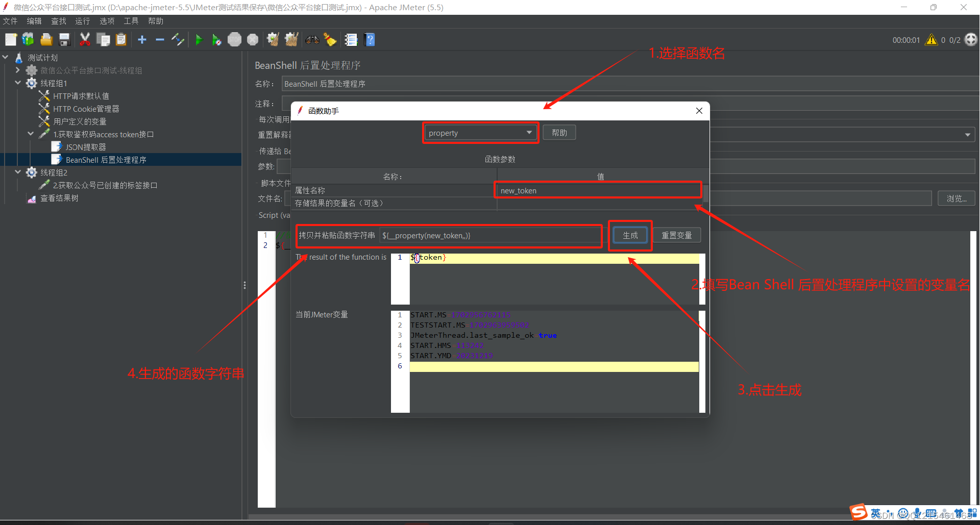Screen dimensions: 980x525
Task: Open the language dropdown arrow behind dialog
Action: pos(967,135)
